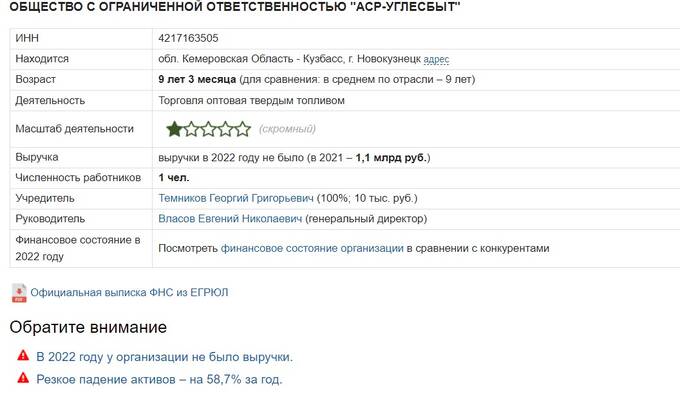Screen dimensions: 680x397
Task: Click the 'Обратите внимание' heading
Action: (88, 327)
